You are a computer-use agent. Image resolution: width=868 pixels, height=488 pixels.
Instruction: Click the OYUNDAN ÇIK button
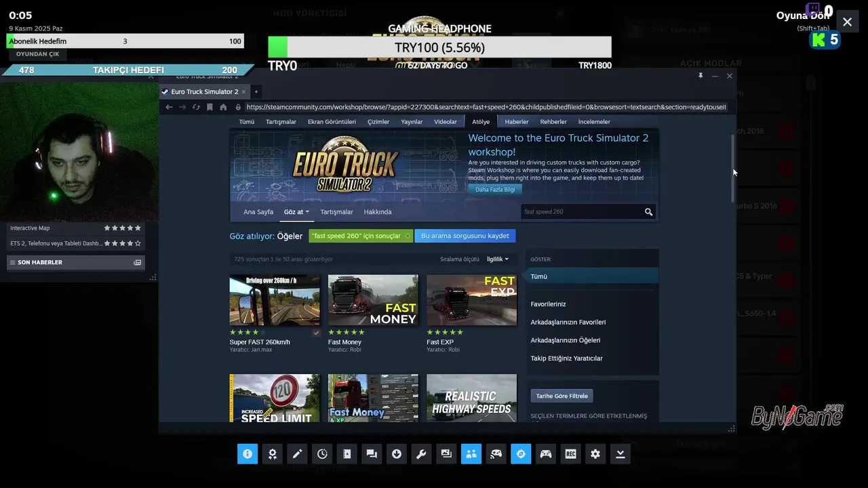(x=38, y=54)
